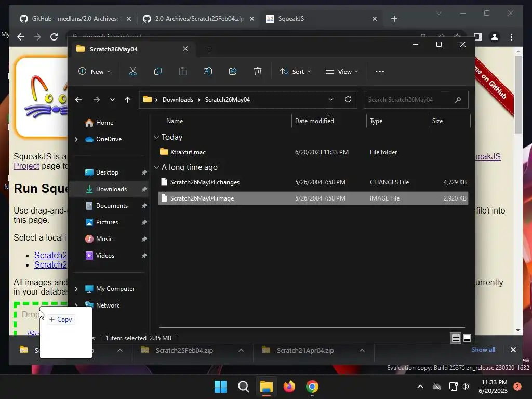Open Firefox from the taskbar
Image resolution: width=532 pixels, height=399 pixels.
tap(289, 387)
